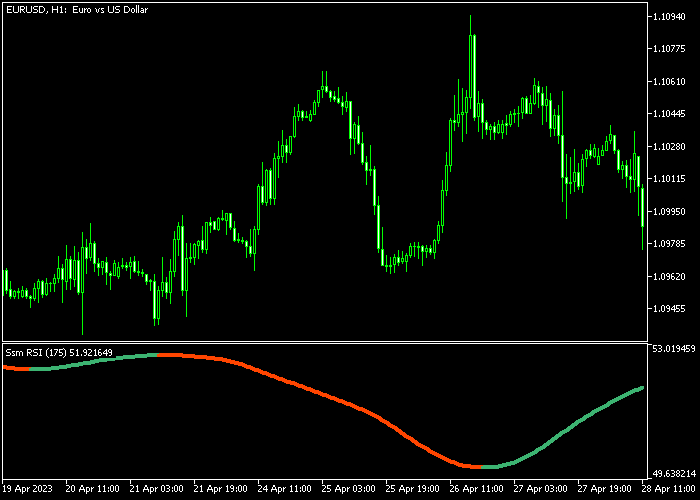
Task: Select the last candle at the chart's right edge
Action: tap(642, 208)
